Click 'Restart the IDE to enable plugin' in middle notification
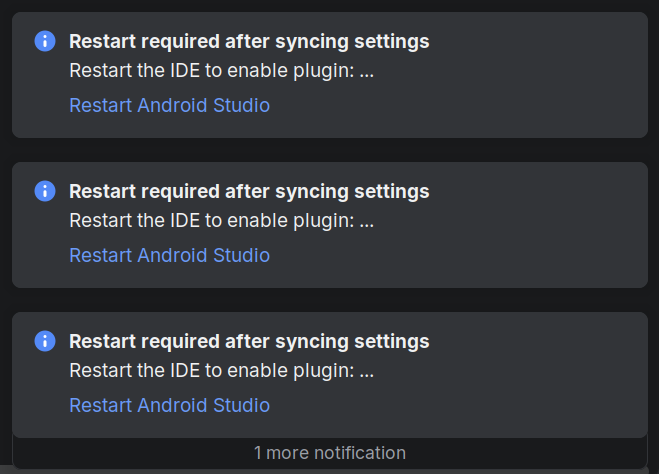 210,222
